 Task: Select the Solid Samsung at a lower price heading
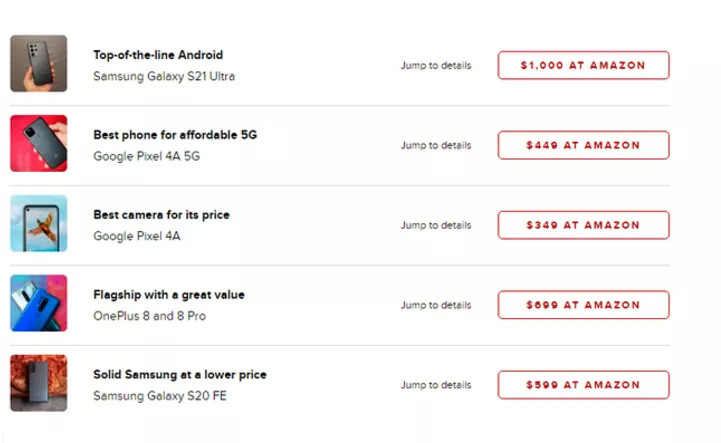[180, 374]
